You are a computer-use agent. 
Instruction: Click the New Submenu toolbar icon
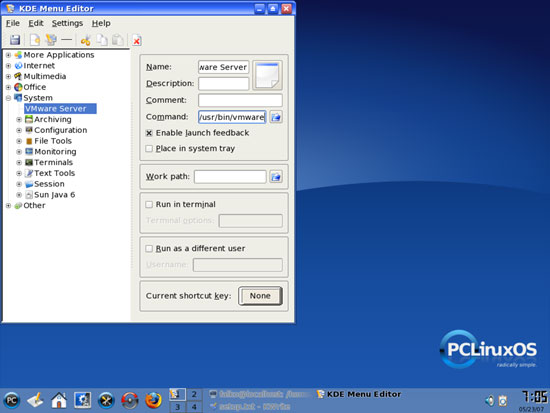[51, 40]
